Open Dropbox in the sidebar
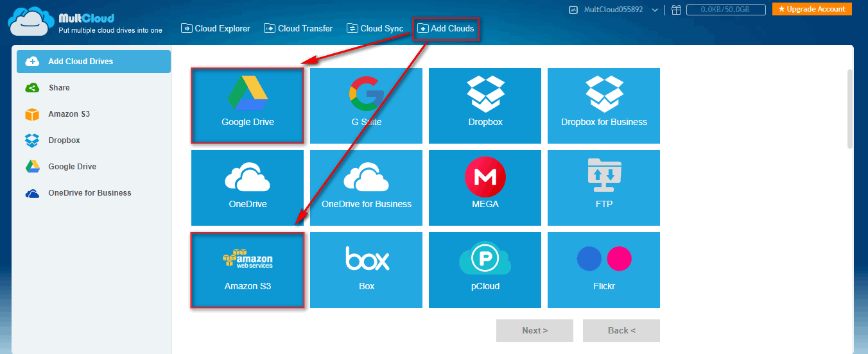The image size is (868, 354). tap(94, 140)
